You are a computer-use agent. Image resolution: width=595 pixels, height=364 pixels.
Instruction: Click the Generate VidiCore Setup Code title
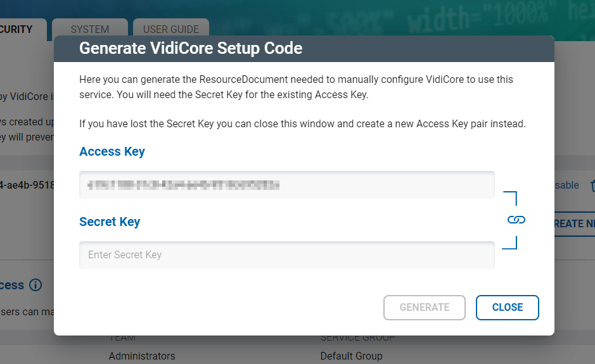pos(190,48)
